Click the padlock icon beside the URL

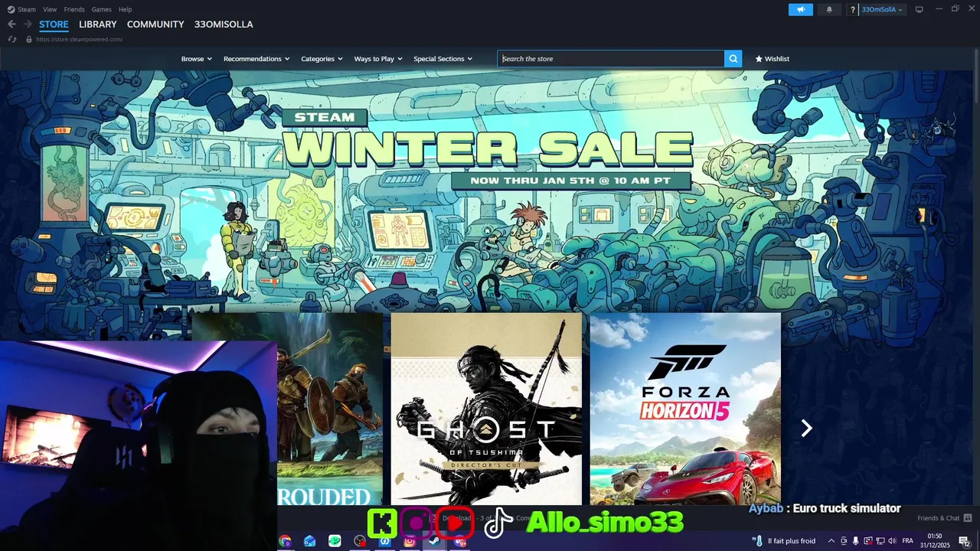[29, 39]
